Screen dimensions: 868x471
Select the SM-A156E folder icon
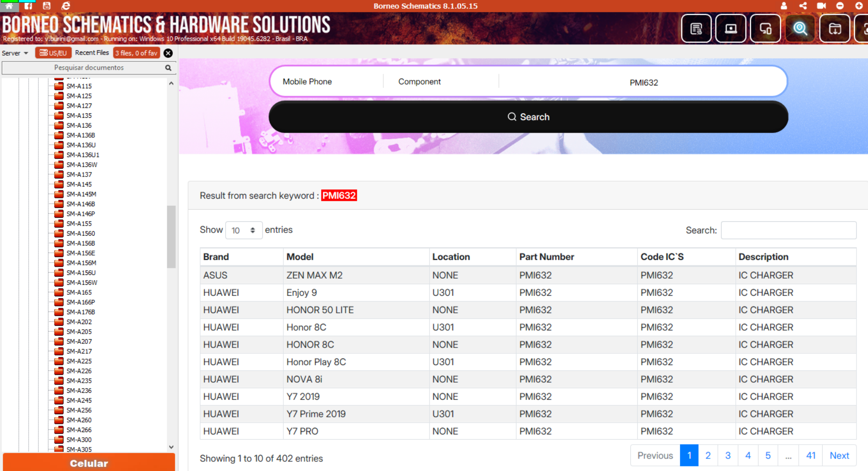tap(59, 253)
